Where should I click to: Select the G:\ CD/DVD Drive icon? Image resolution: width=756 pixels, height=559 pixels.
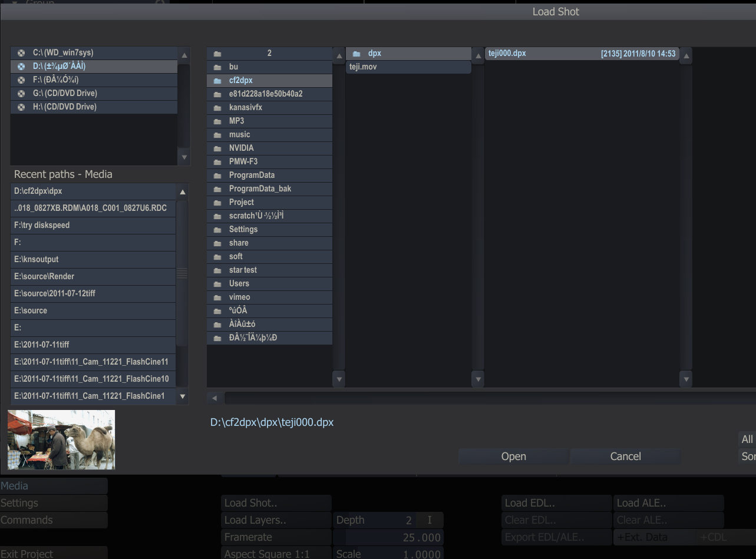[x=21, y=94]
